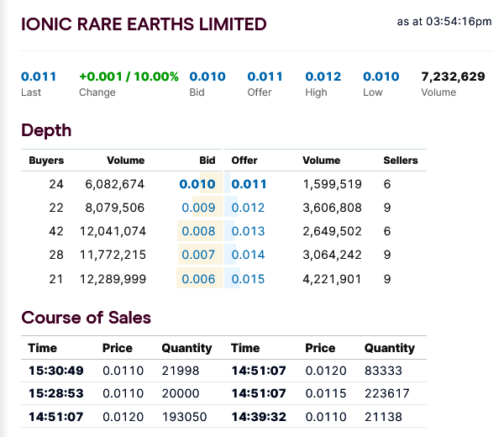The height and width of the screenshot is (437, 504).
Task: Select sale quantity 21998
Action: tap(181, 371)
